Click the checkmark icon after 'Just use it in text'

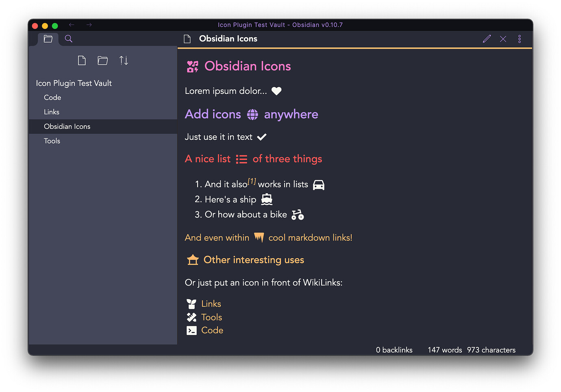pyautogui.click(x=262, y=137)
